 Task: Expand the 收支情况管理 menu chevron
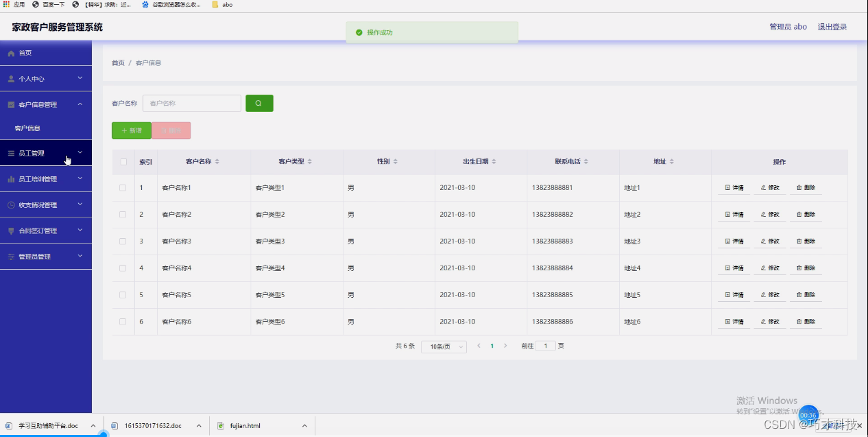(80, 204)
